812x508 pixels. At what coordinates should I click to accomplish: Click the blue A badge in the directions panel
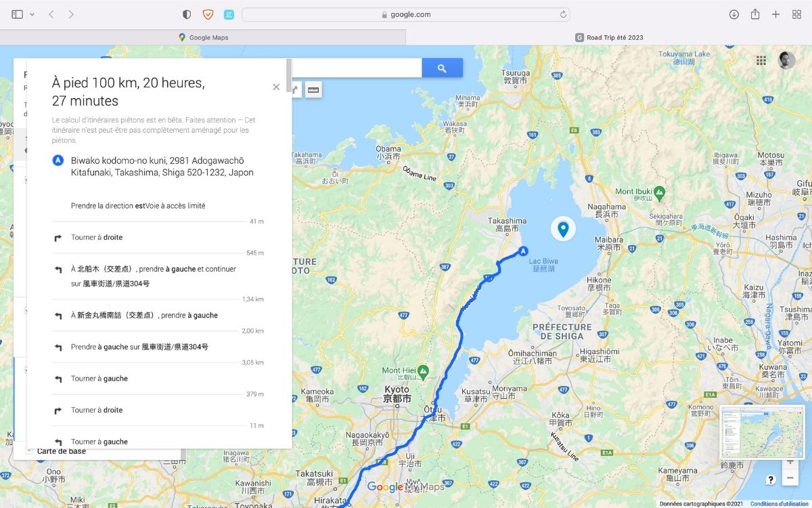(58, 161)
